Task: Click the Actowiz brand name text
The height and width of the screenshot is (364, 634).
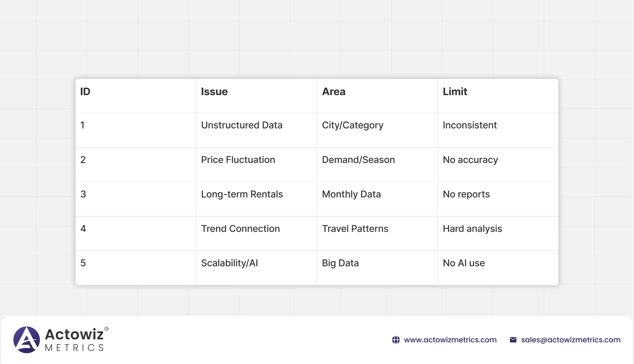Action: (74, 335)
